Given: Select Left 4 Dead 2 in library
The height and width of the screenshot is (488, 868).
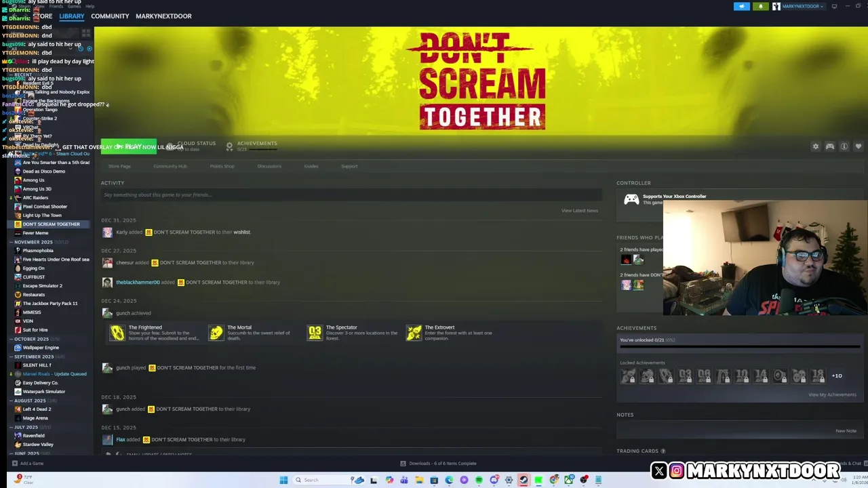Looking at the screenshot, I should coord(37,409).
